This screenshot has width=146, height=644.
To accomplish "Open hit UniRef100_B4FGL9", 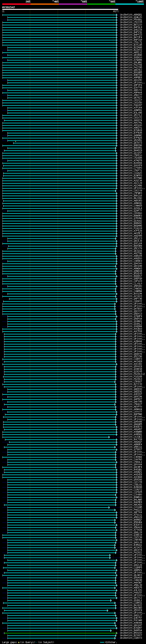I will 131,27.
